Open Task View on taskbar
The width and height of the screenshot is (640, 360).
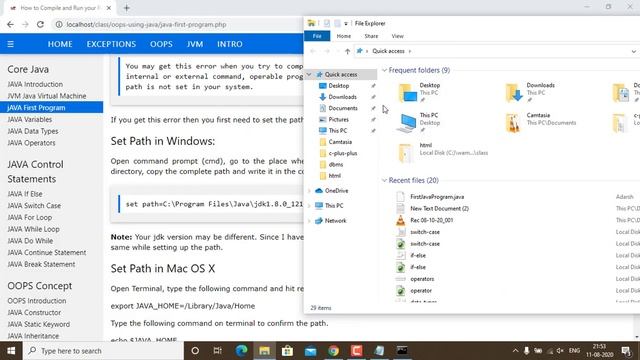(218, 351)
